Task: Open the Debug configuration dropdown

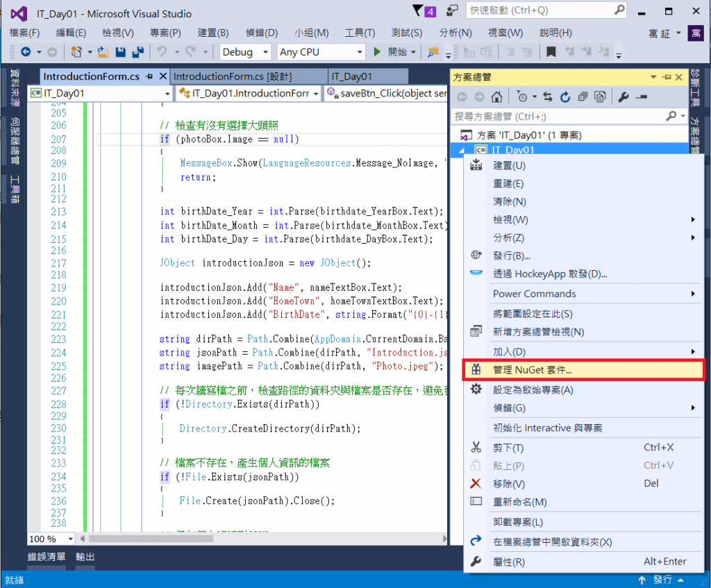Action: [x=266, y=52]
